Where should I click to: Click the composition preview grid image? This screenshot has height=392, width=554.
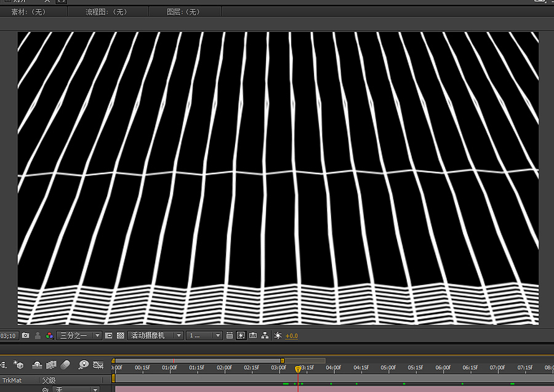tap(278, 178)
